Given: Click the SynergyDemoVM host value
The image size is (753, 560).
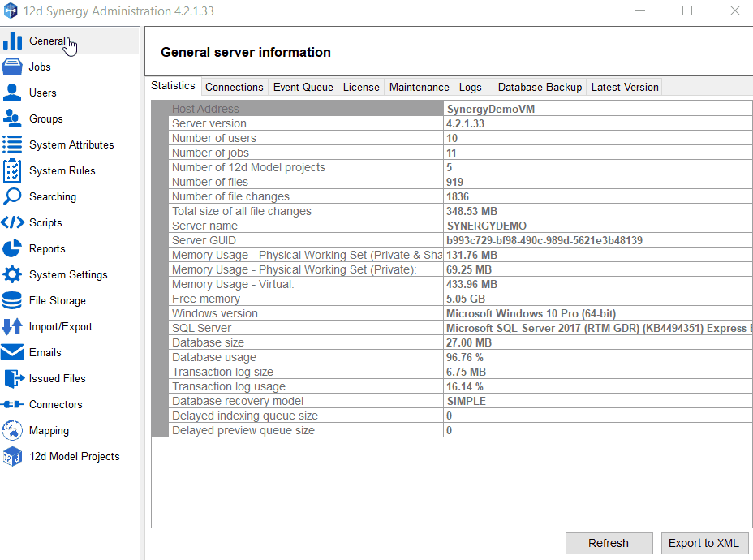Looking at the screenshot, I should (490, 109).
